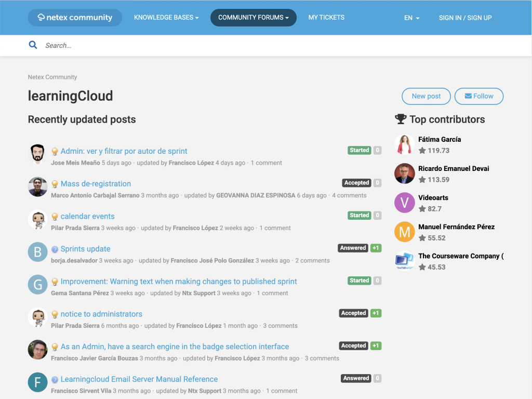
Task: Open Manuel Fernández Pérez contributor name
Action: coord(456,227)
